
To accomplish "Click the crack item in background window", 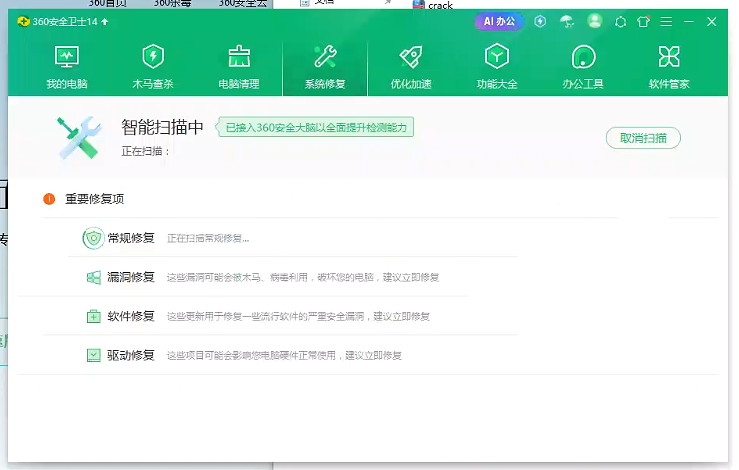I will click(x=434, y=5).
